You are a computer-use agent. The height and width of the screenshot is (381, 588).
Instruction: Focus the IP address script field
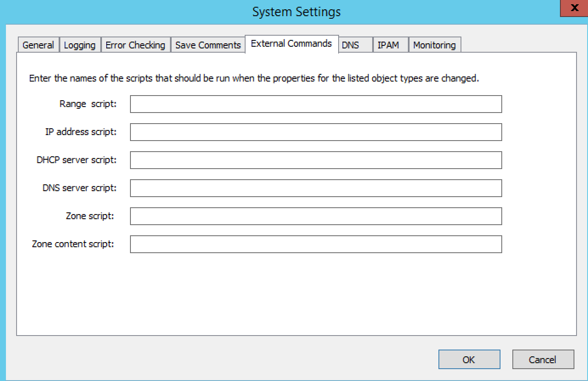(x=316, y=132)
